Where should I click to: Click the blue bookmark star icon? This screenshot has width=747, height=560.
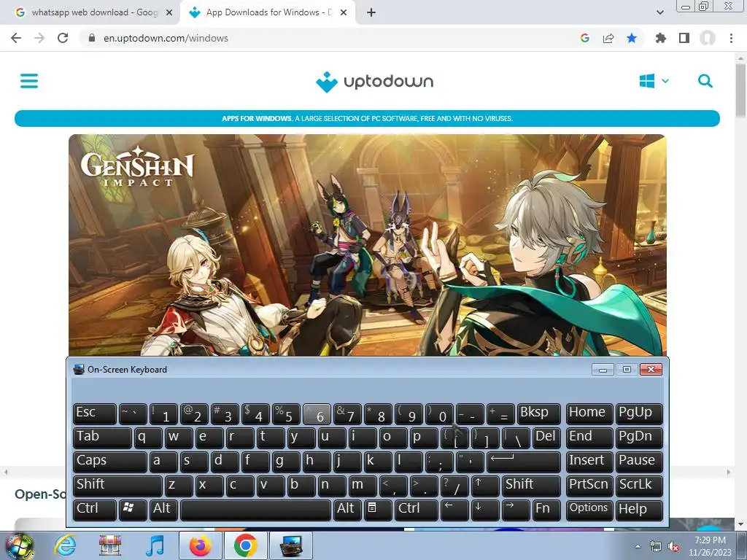click(x=632, y=38)
